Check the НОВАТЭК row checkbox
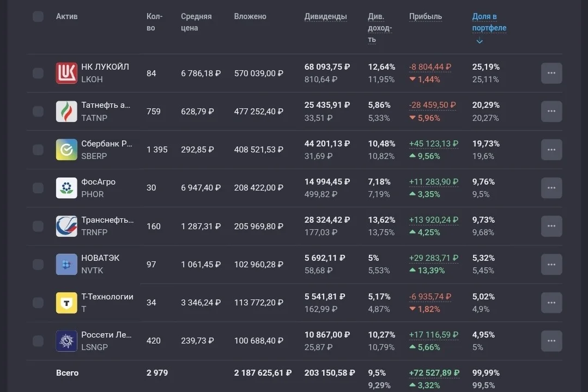The image size is (588, 392). 38,264
